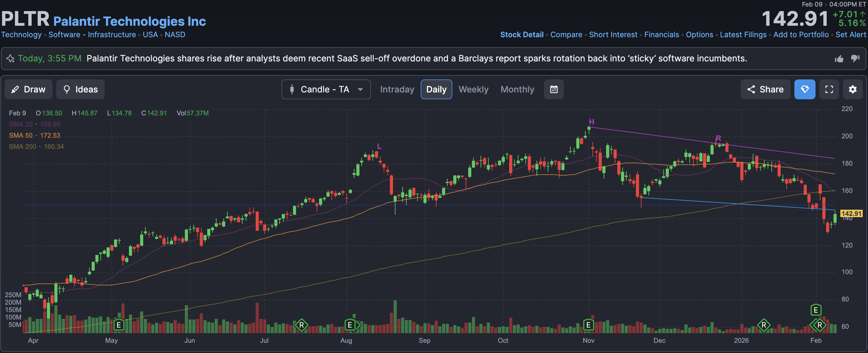Viewport: 868px width, 353px height.
Task: Expand the Candle - TA chart type dropdown
Action: (326, 89)
